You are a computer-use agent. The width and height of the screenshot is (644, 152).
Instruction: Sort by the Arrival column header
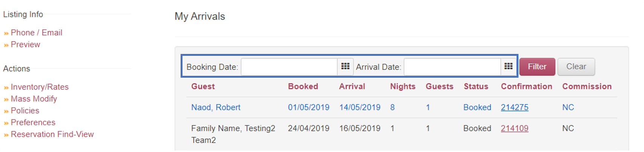tap(352, 86)
